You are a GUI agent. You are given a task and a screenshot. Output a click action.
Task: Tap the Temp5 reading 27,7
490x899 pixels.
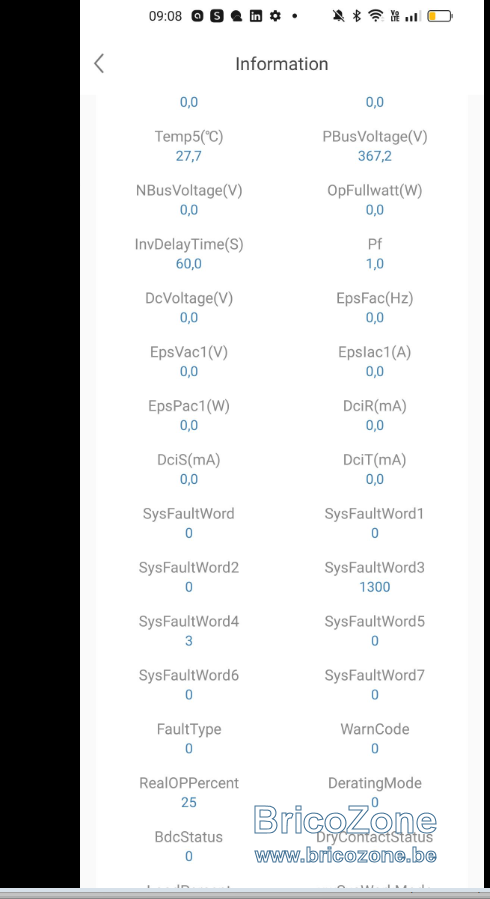(x=189, y=156)
